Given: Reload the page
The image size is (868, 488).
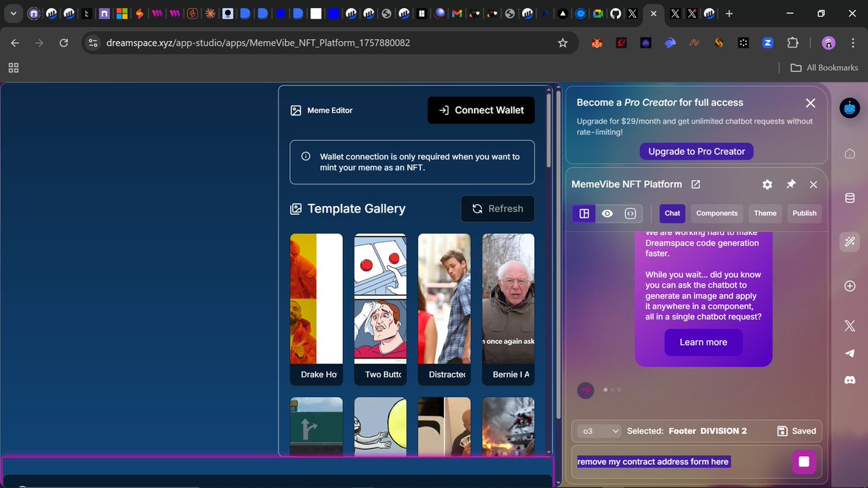Looking at the screenshot, I should [64, 43].
